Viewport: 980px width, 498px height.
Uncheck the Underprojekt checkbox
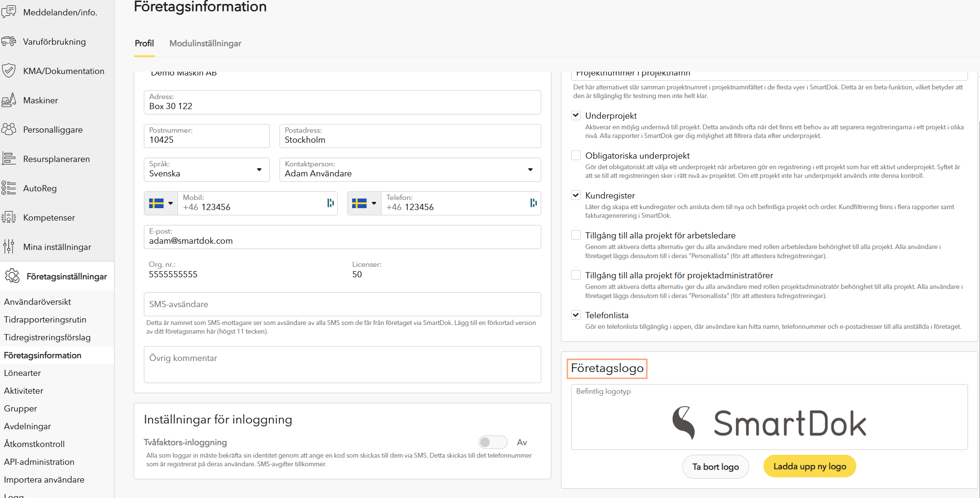[575, 115]
